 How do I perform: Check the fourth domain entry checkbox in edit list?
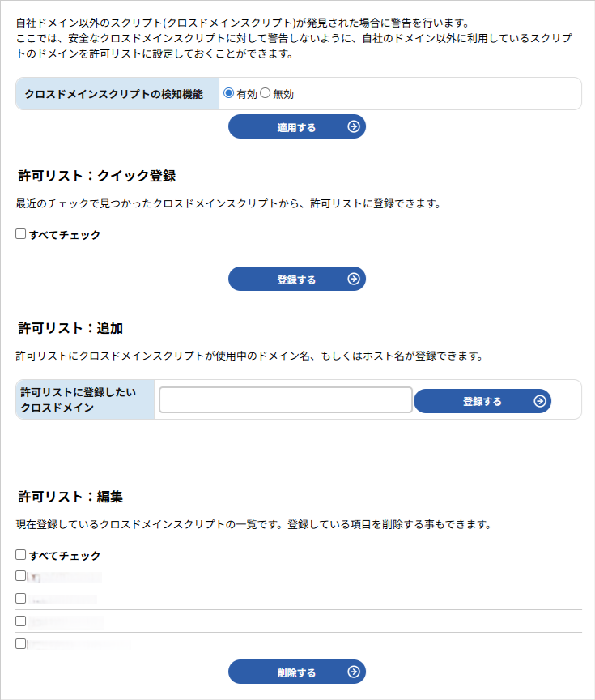click(21, 644)
